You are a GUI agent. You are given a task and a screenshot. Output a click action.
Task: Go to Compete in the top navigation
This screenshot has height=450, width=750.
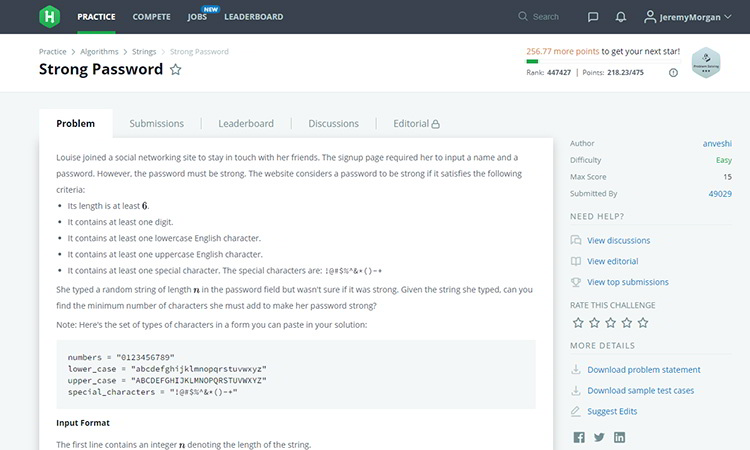[x=152, y=17]
